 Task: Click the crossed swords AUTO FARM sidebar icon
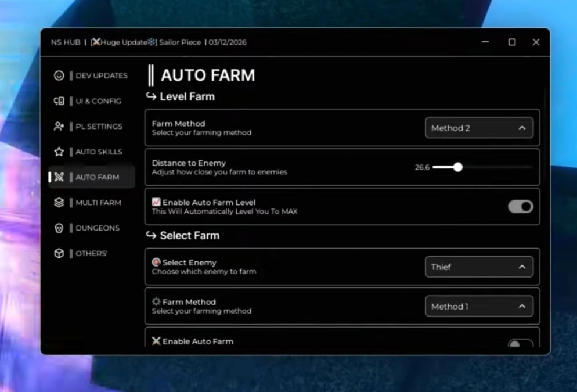tap(59, 177)
